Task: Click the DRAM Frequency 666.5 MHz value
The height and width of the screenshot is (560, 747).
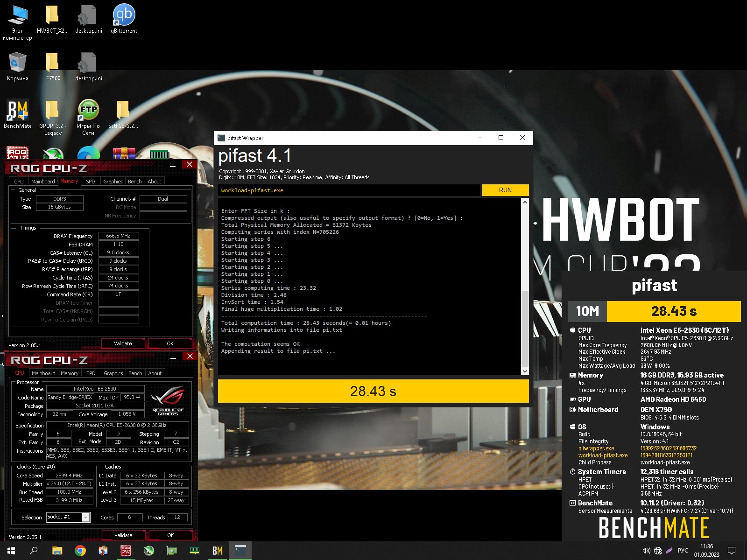Action: pos(119,236)
